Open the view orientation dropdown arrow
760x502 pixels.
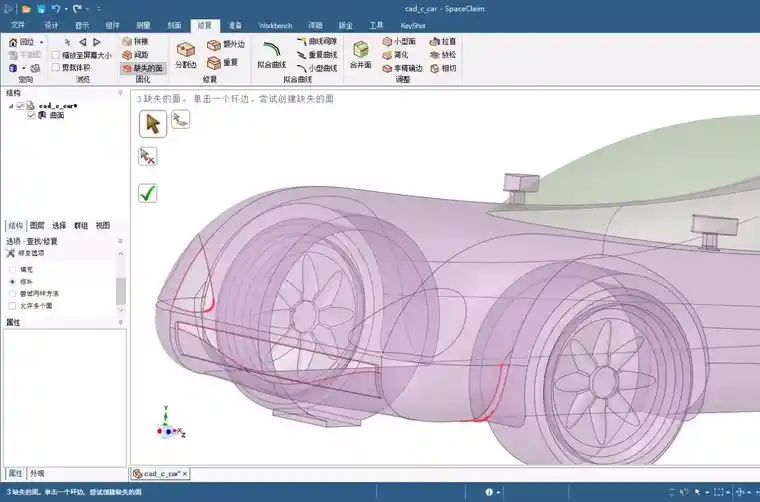pos(23,68)
